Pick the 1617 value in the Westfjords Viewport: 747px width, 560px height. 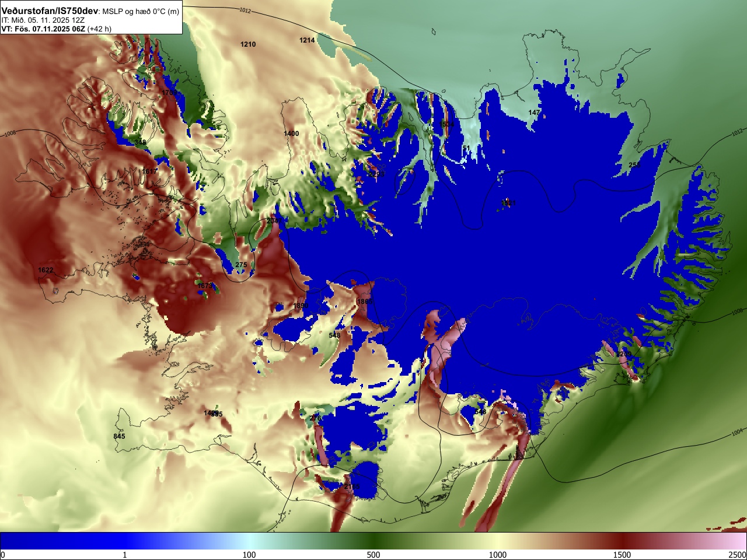pyautogui.click(x=150, y=171)
